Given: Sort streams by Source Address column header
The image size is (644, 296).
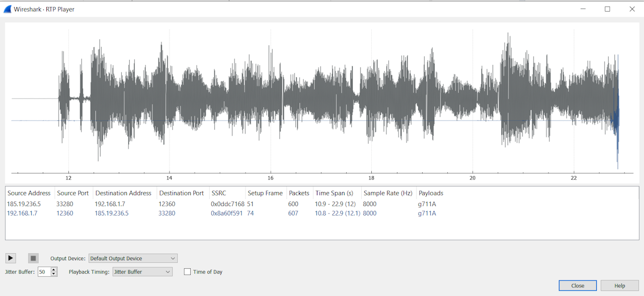Looking at the screenshot, I should pos(29,193).
